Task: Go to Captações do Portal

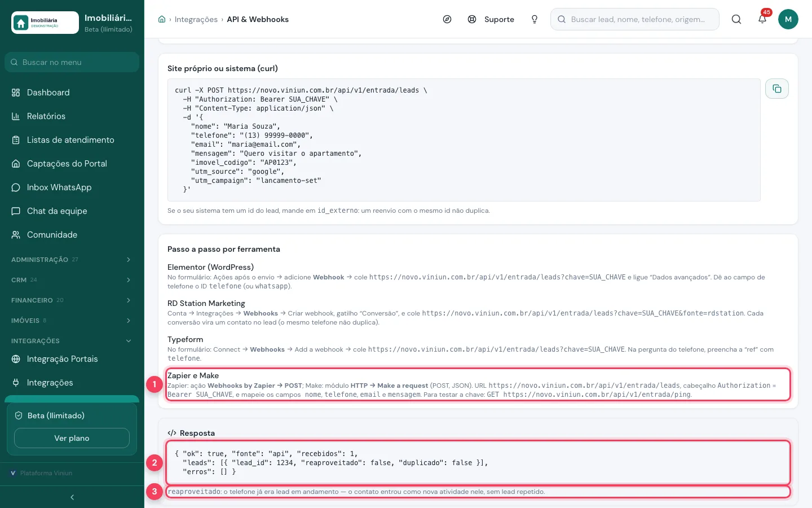Action: pos(72,164)
